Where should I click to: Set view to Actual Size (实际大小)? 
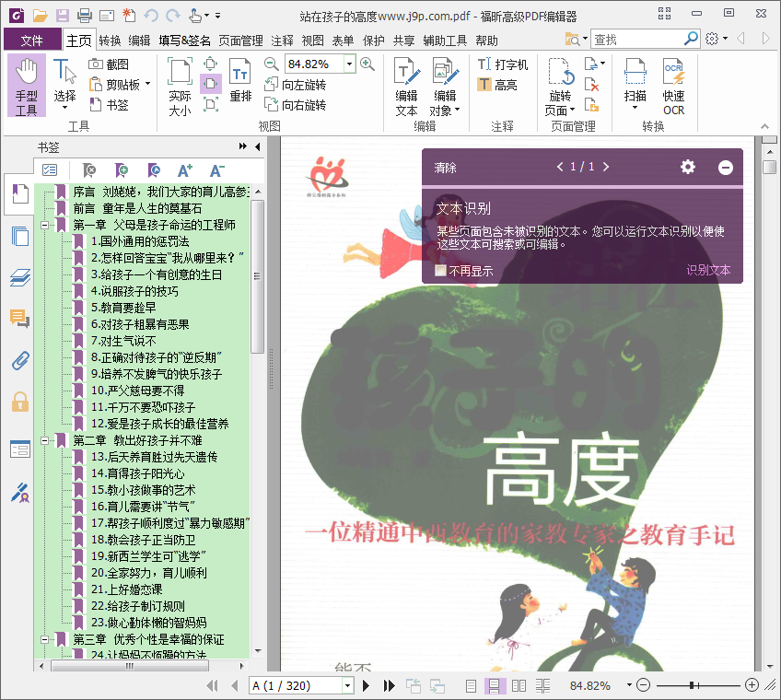[x=180, y=87]
